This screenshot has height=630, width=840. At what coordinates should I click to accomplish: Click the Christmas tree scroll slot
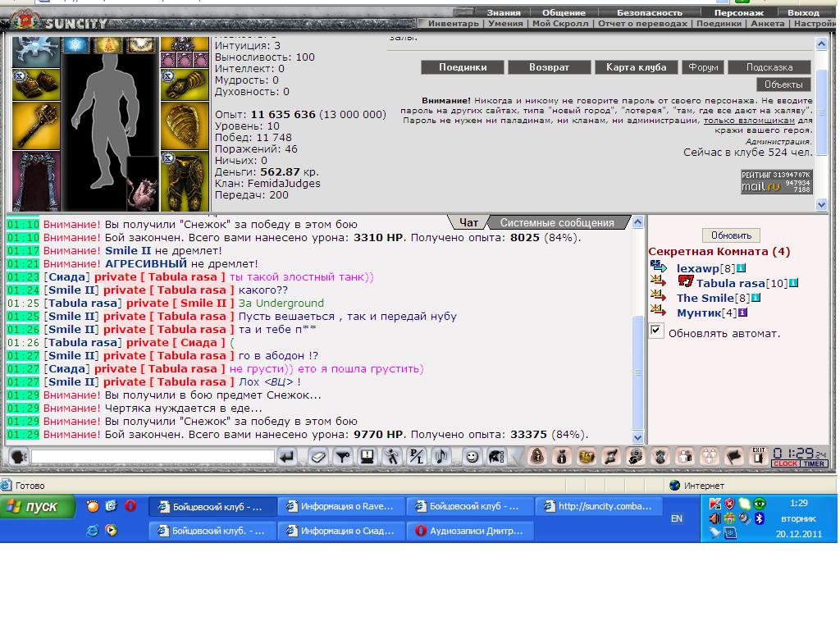pyautogui.click(x=107, y=45)
